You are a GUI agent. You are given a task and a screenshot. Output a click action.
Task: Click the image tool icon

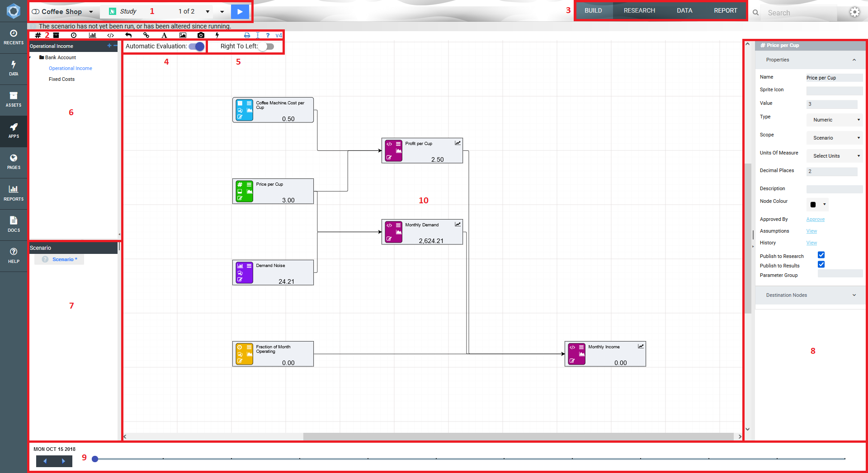click(x=183, y=35)
